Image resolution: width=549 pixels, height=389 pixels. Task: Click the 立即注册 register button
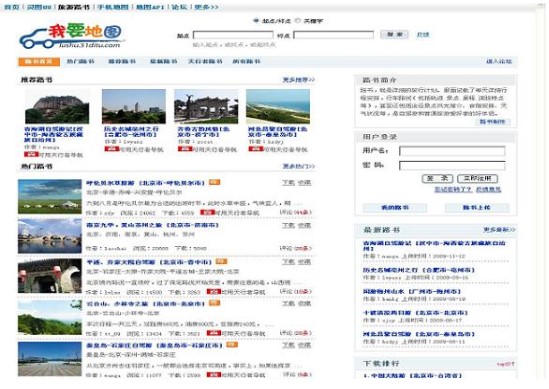(x=478, y=179)
